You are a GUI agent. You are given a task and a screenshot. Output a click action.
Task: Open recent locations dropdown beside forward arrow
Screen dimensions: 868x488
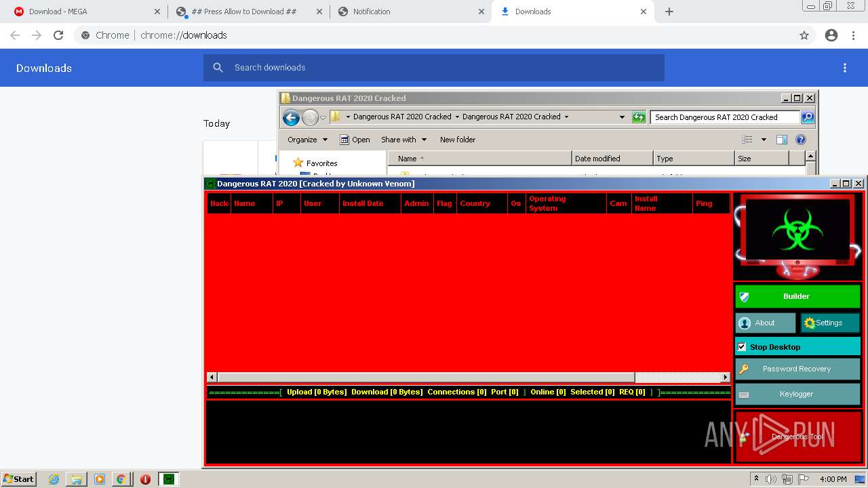coord(323,117)
